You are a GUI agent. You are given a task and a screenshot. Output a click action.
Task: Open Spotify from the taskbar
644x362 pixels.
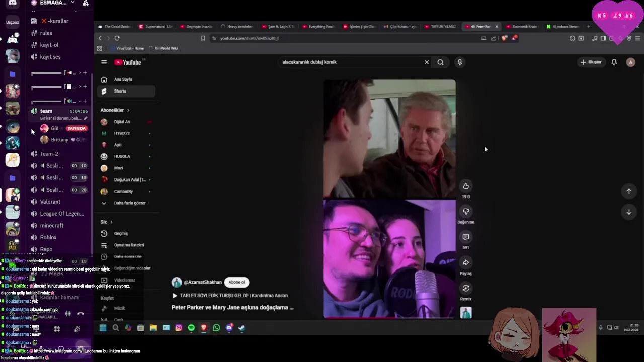(x=191, y=328)
